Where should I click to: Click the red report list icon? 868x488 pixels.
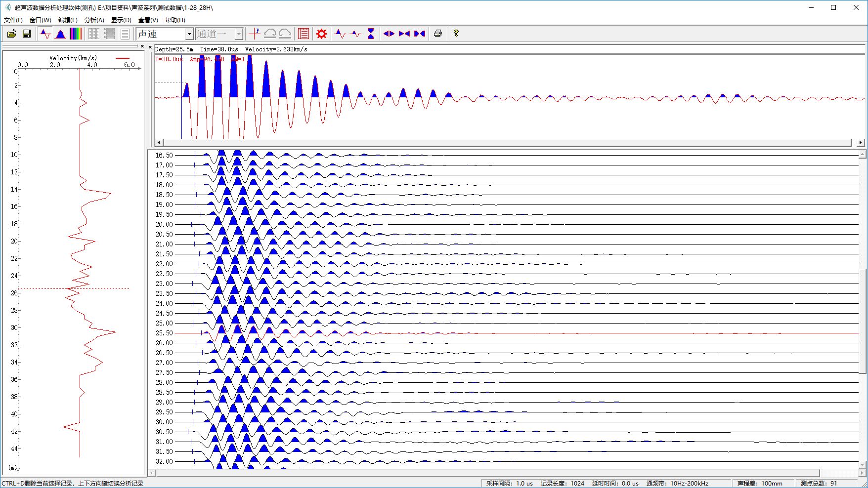pos(304,34)
